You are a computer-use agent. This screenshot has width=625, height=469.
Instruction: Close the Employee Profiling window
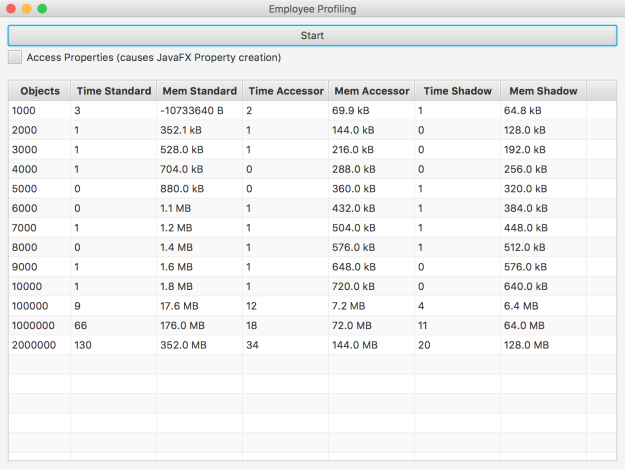(x=11, y=8)
